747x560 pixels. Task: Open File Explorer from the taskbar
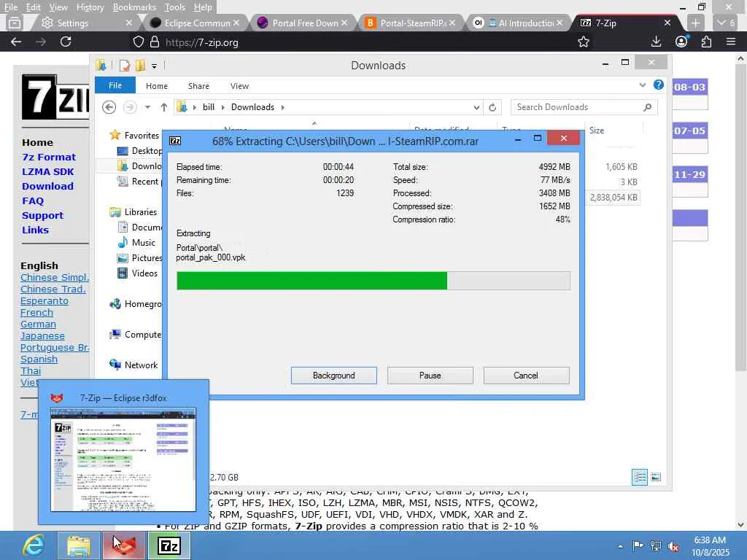[79, 545]
